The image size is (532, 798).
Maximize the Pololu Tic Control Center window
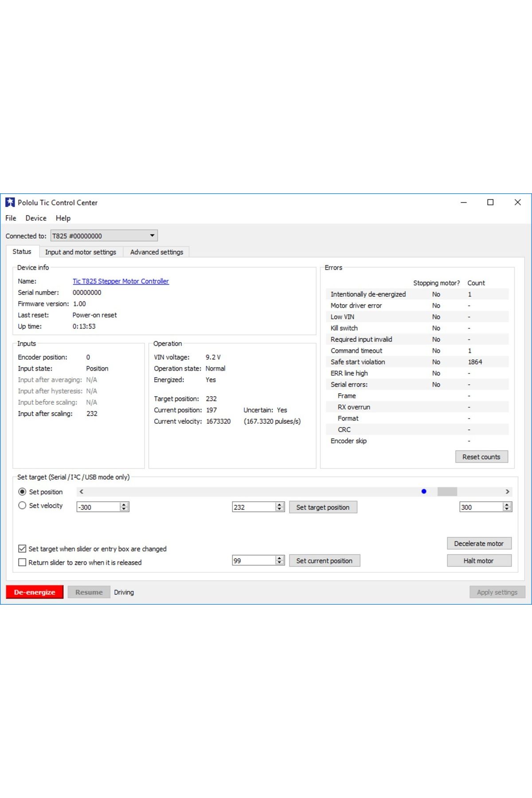point(490,202)
